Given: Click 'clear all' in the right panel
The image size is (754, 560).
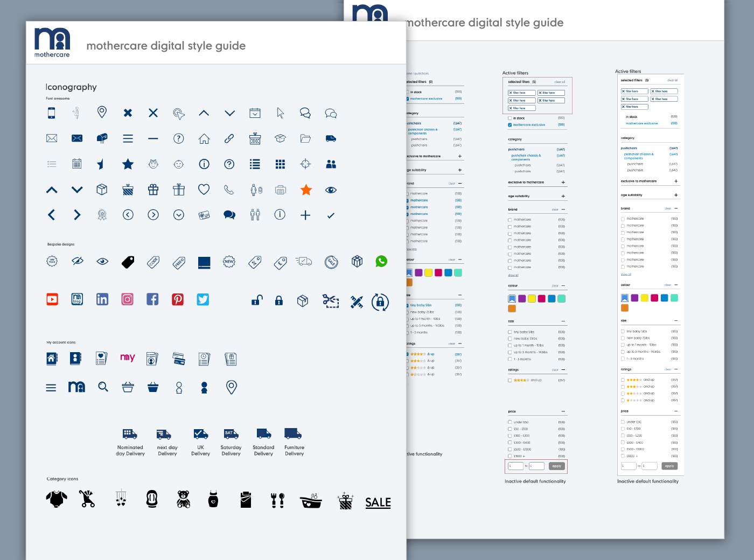Looking at the screenshot, I should click(672, 80).
